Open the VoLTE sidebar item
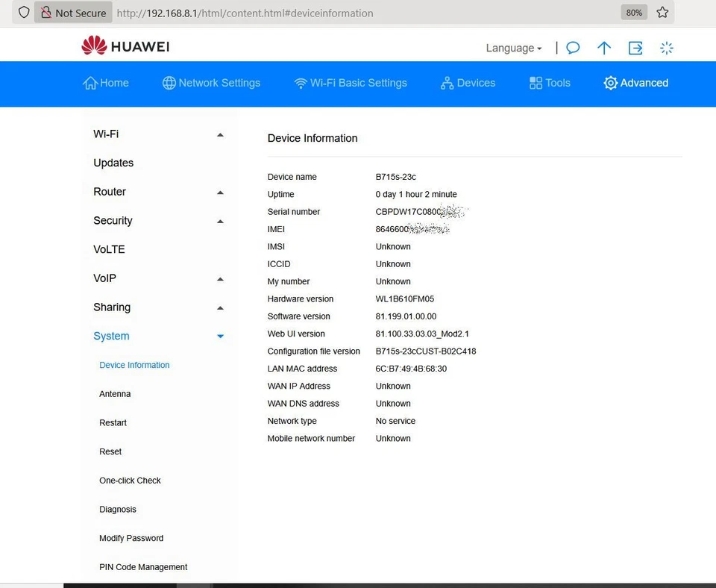The width and height of the screenshot is (716, 588). [x=109, y=249]
